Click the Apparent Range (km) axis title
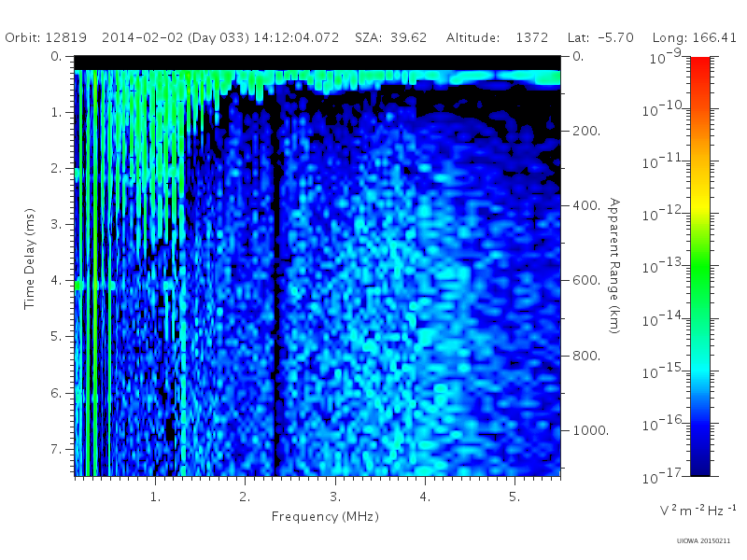Viewport: 747px width, 560px height. [614, 266]
